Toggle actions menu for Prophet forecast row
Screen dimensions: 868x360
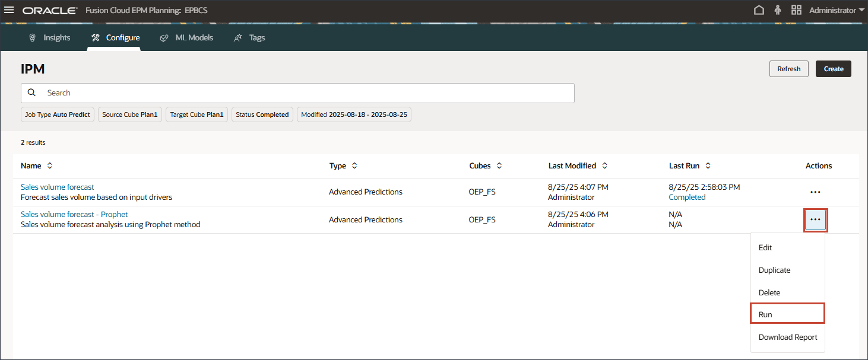click(815, 220)
